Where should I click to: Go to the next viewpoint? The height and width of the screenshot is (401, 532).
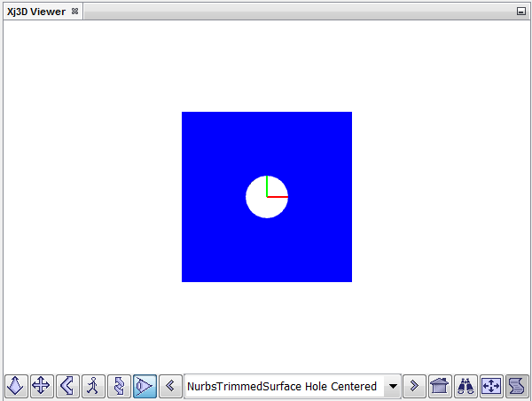[x=413, y=386]
